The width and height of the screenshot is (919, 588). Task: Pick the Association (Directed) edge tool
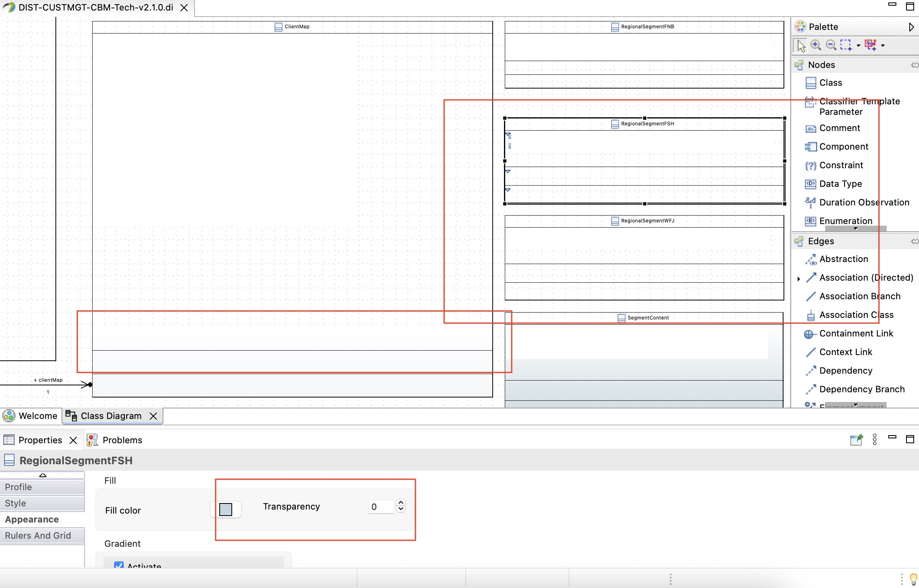point(860,278)
